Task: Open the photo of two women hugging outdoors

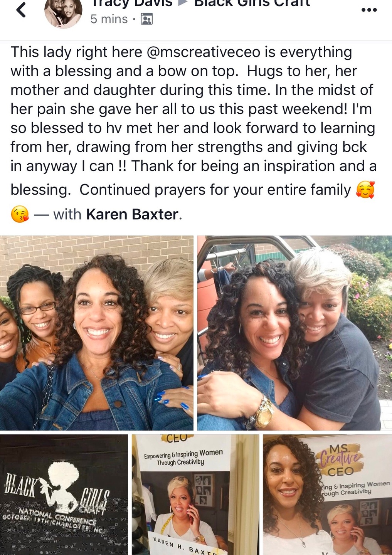Action: pyautogui.click(x=294, y=333)
